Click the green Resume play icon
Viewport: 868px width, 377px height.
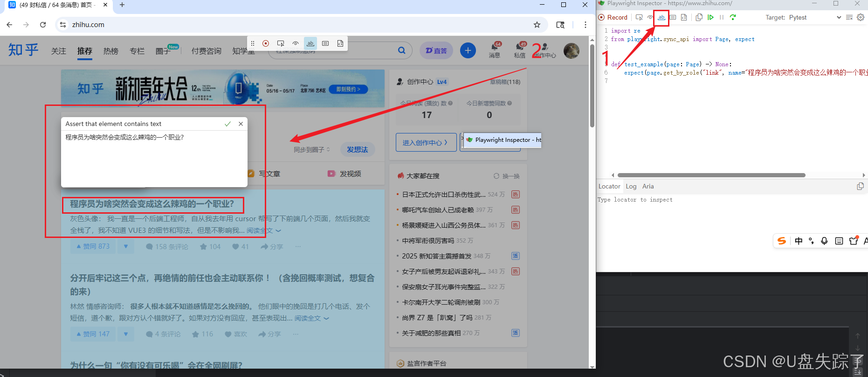(x=710, y=17)
